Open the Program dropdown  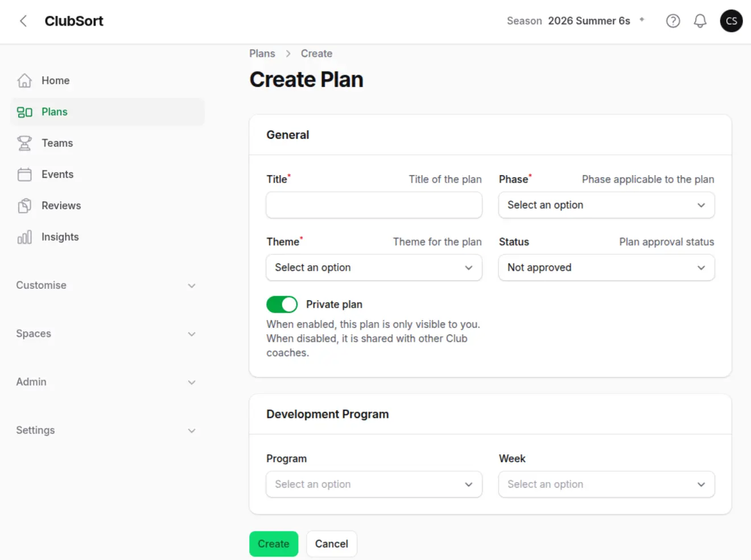click(x=374, y=484)
